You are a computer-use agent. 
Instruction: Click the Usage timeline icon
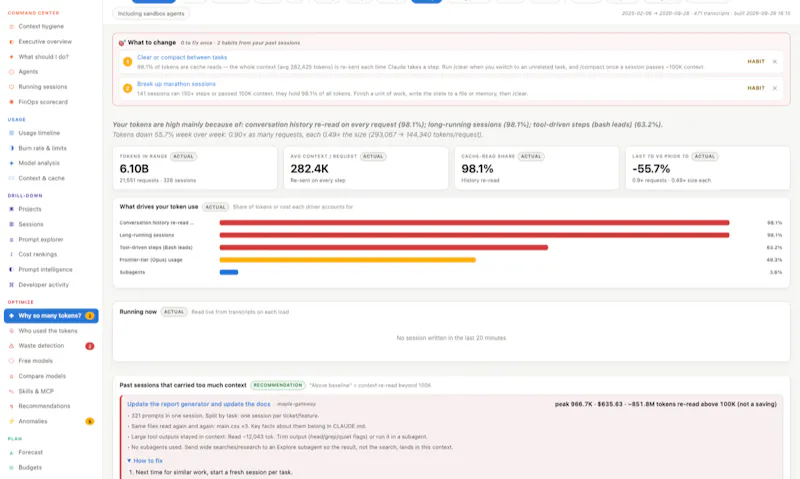pos(11,133)
